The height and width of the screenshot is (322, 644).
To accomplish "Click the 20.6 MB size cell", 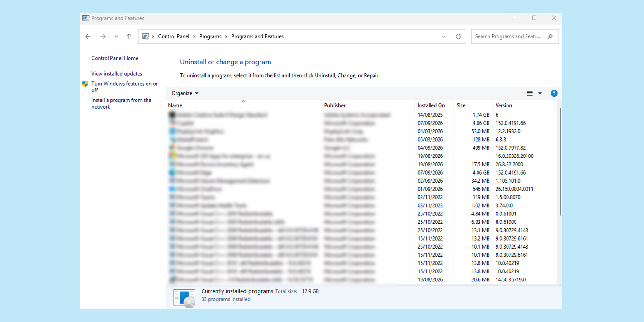I will click(480, 280).
